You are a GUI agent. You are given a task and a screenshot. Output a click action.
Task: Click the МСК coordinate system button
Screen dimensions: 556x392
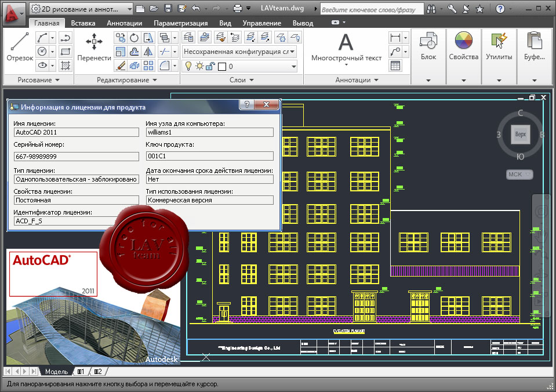point(519,174)
